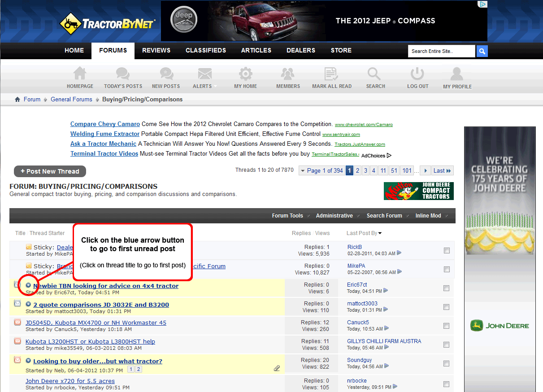Open My Profile person icon
The height and width of the screenshot is (392, 543).
[x=457, y=74]
